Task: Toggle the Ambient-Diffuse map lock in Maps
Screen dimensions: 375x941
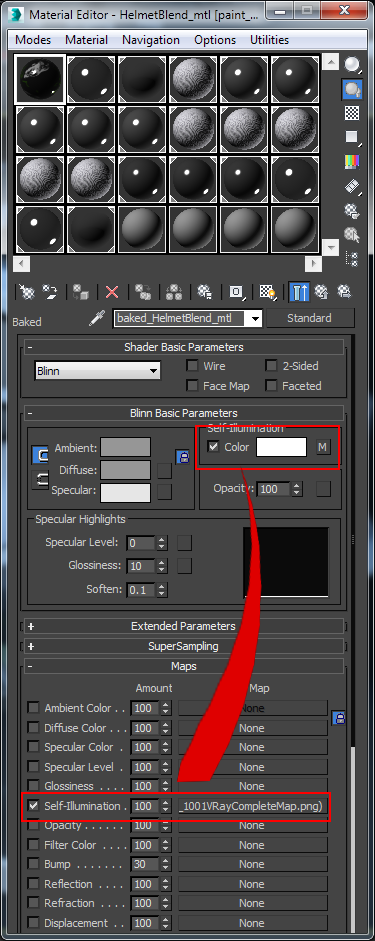Action: (339, 718)
